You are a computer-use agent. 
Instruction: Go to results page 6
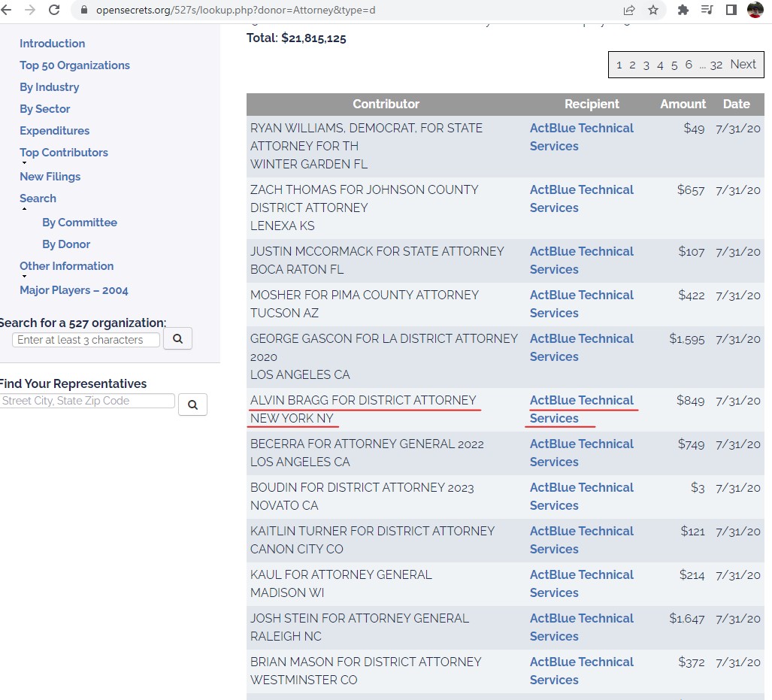pos(689,65)
